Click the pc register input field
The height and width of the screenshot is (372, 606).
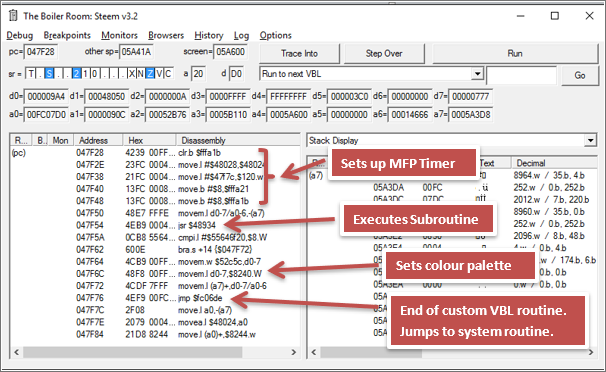point(41,52)
